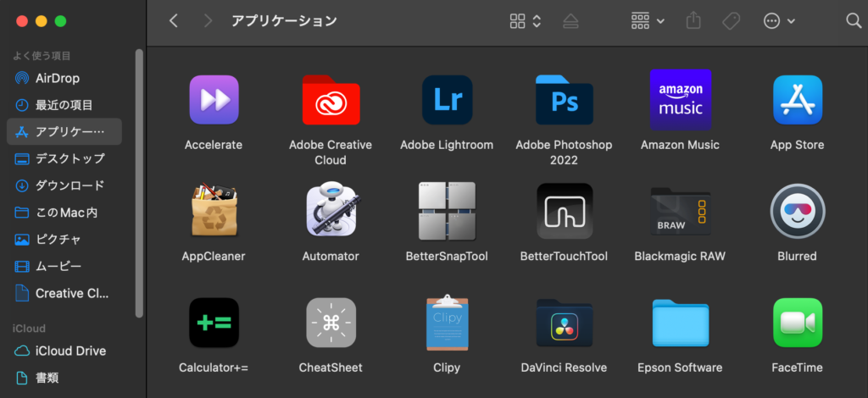Select the Adobe Creative Cloud folder icon
The width and height of the screenshot is (868, 398).
(331, 100)
